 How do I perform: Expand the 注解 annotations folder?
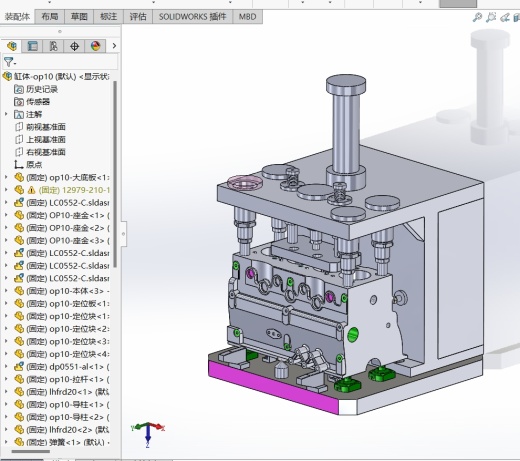click(x=6, y=114)
